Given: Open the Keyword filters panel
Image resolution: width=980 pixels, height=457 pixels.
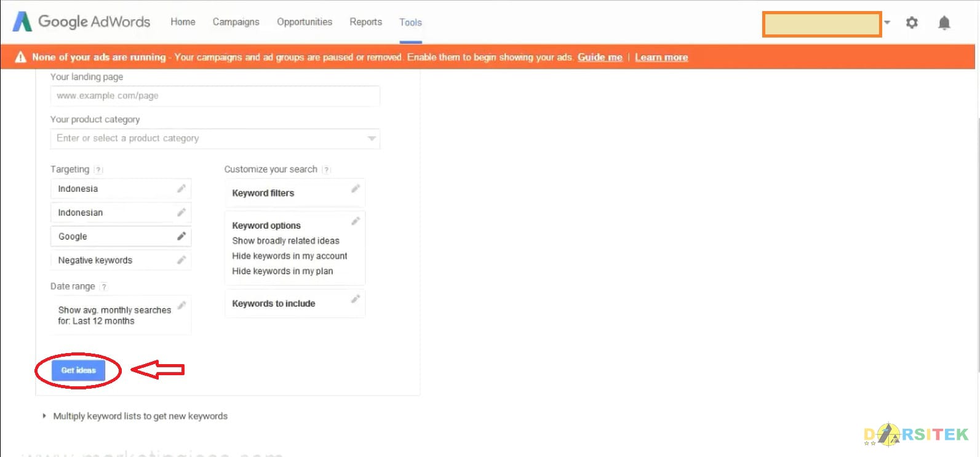Looking at the screenshot, I should (295, 193).
